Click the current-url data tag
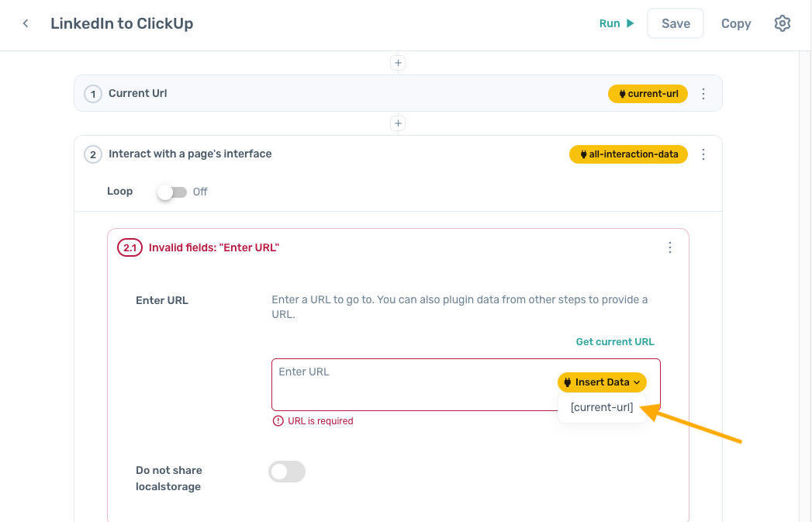This screenshot has height=522, width=812. pos(648,94)
